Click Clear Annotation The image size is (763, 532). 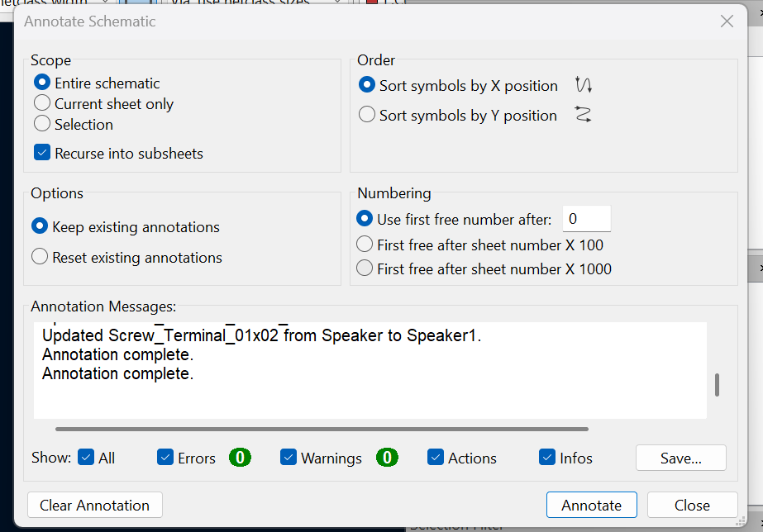94,505
